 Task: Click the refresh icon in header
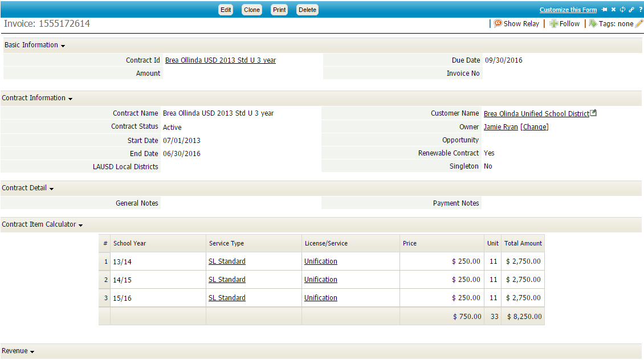[x=622, y=10]
